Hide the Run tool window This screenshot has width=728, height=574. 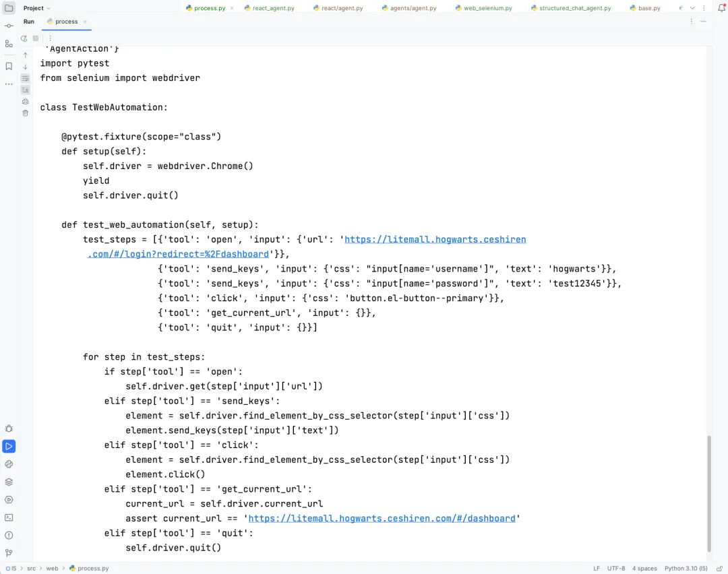[703, 22]
